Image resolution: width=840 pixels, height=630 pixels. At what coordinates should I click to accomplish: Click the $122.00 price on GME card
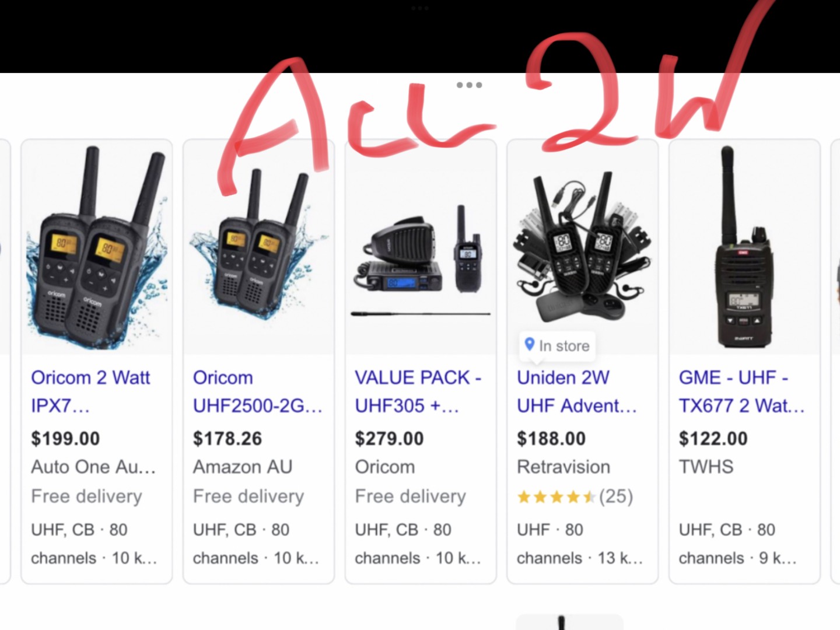point(713,439)
